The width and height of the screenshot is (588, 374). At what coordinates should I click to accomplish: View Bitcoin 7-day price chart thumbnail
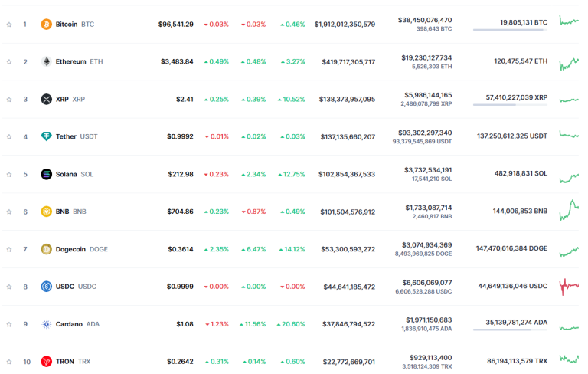569,21
